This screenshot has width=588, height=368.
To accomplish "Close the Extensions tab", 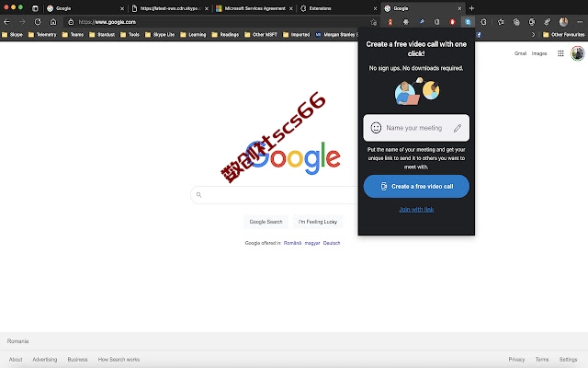I will (375, 8).
